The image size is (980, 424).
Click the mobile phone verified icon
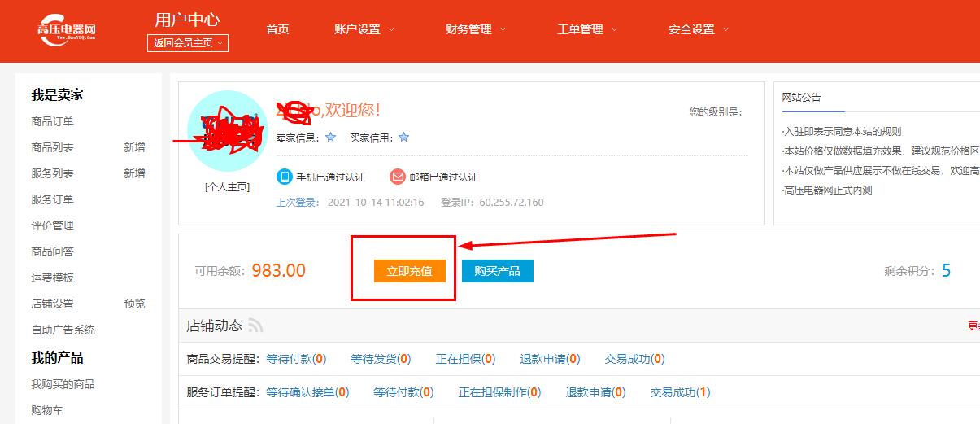pos(284,177)
